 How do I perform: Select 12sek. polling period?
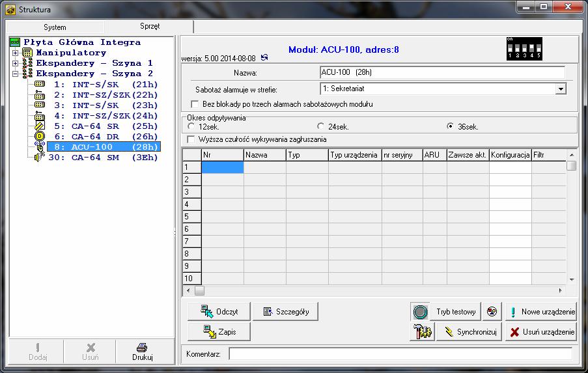tap(191, 126)
